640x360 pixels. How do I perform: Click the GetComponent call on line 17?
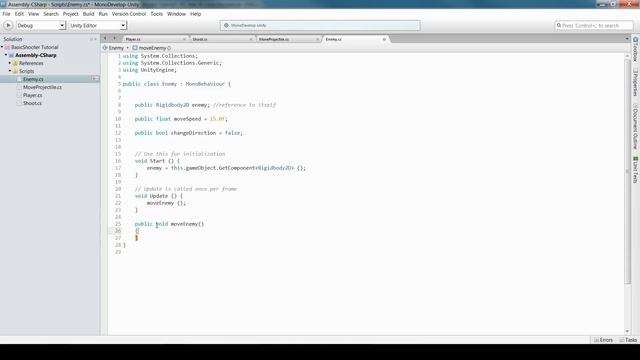(237, 168)
